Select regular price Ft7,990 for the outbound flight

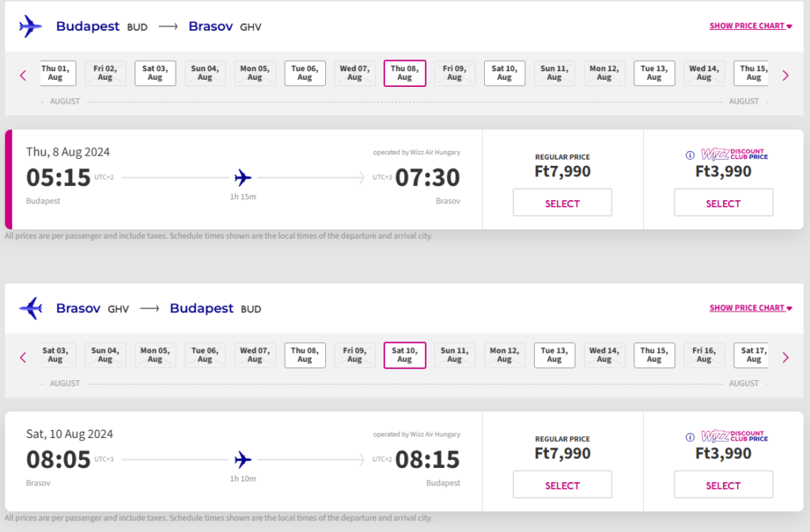point(562,203)
